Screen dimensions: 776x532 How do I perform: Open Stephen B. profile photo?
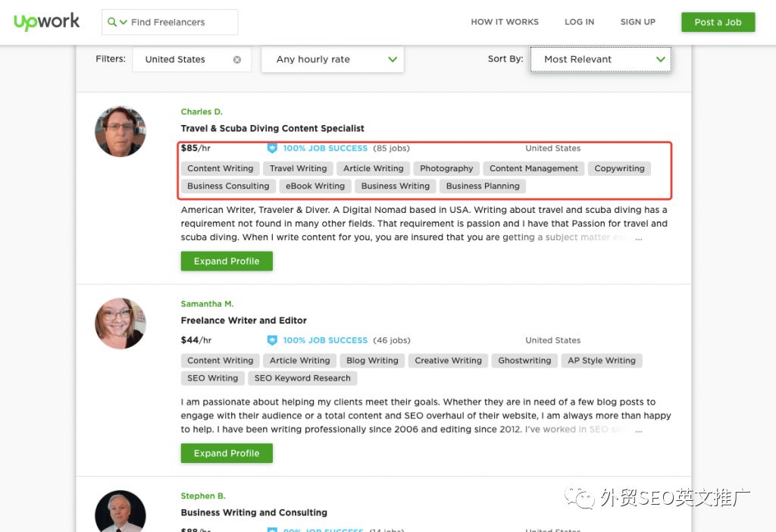tap(120, 512)
